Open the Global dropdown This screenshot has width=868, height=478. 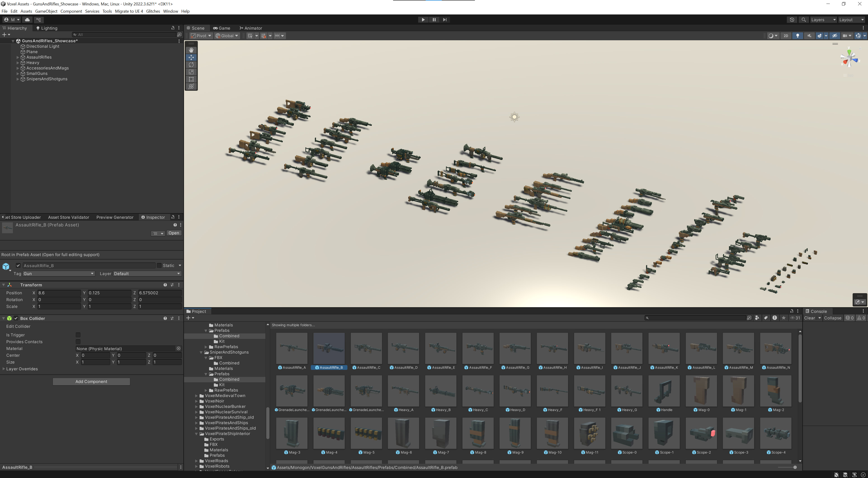point(227,36)
